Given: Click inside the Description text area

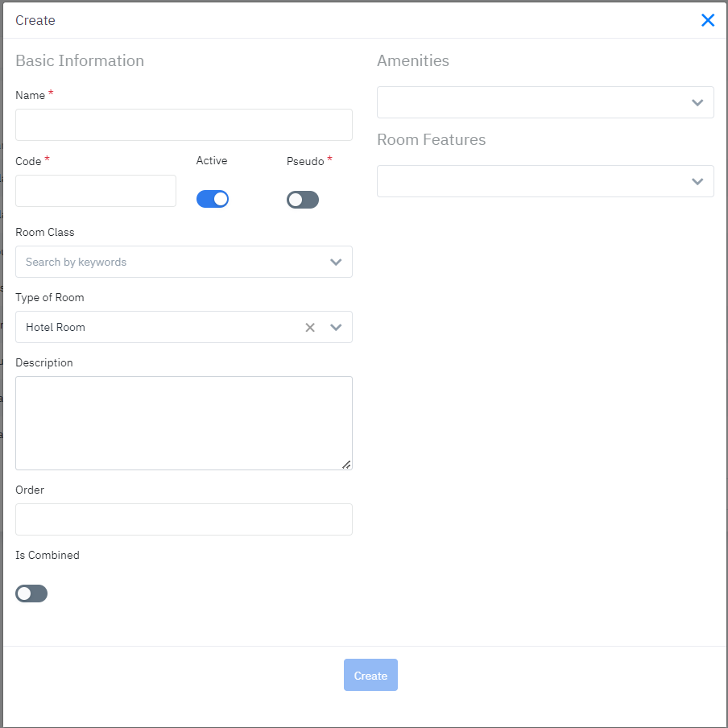Looking at the screenshot, I should tap(184, 423).
